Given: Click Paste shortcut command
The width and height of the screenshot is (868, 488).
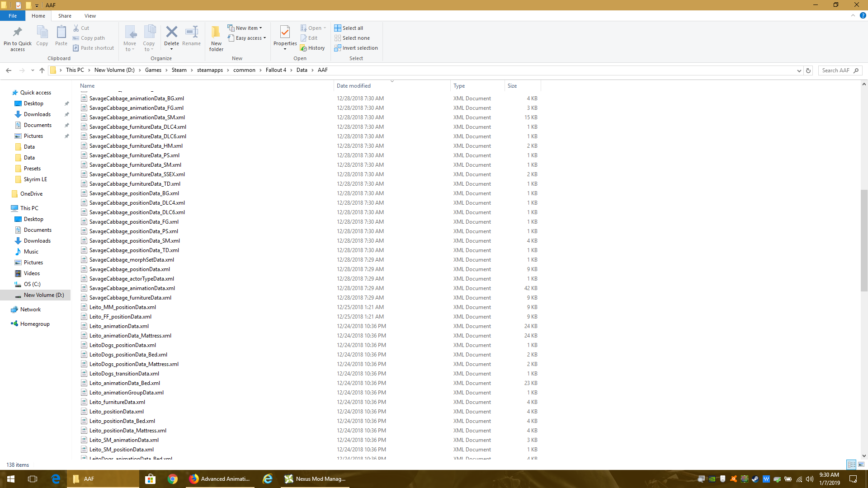Looking at the screenshot, I should coord(93,48).
